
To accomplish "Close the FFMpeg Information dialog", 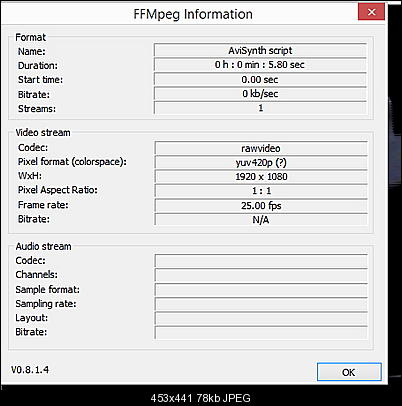I will click(371, 12).
